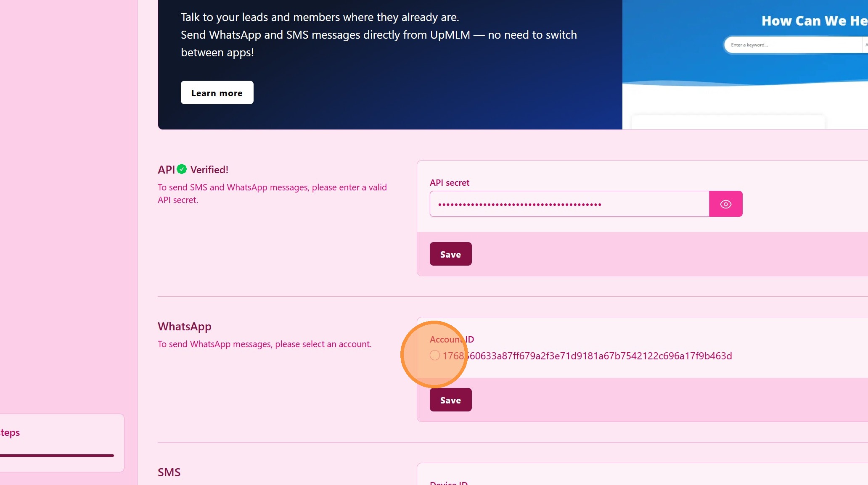Focus the API secret password field
Screen dimensions: 868x485
point(569,204)
